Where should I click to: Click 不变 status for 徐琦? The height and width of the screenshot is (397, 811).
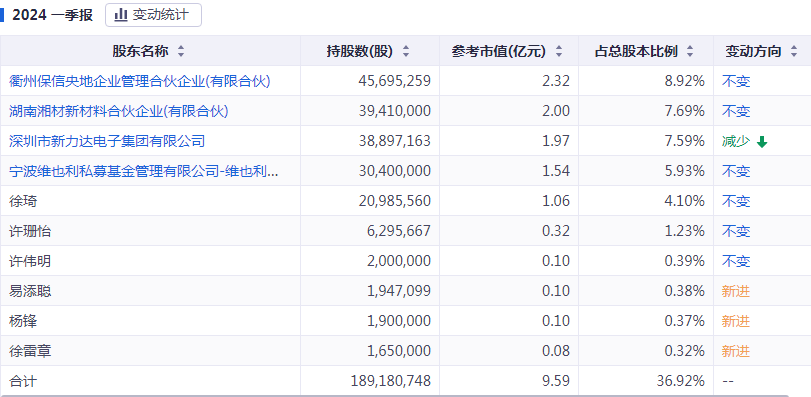(736, 201)
